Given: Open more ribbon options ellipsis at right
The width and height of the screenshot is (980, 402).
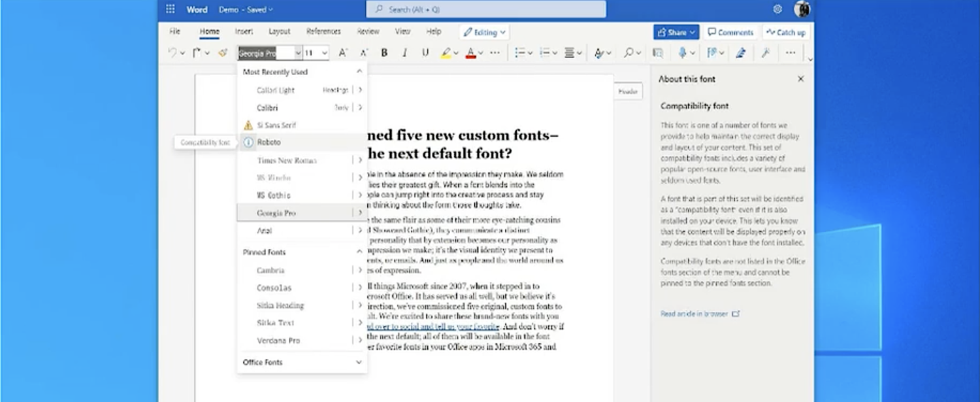Looking at the screenshot, I should pyautogui.click(x=791, y=53).
